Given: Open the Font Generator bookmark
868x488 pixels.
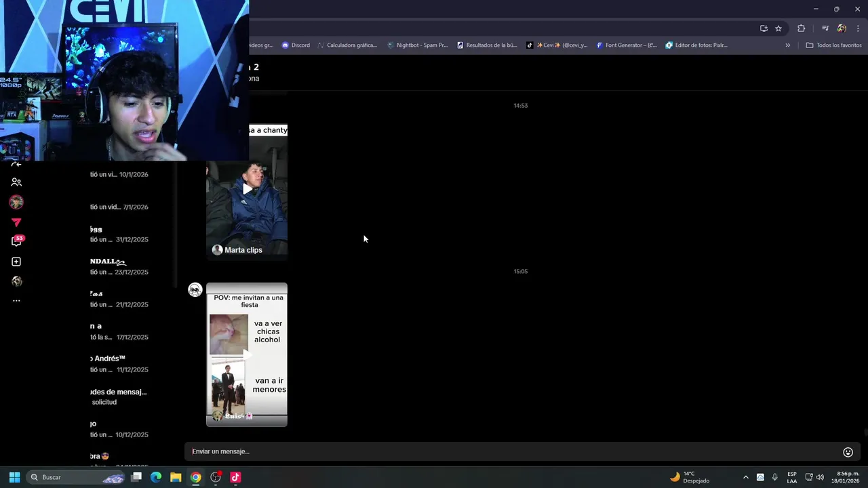Looking at the screenshot, I should pos(627,45).
